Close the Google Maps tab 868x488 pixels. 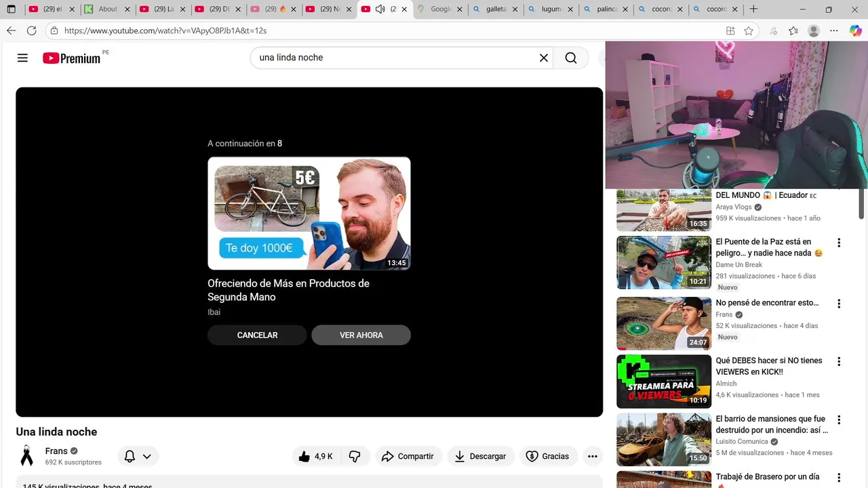460,9
